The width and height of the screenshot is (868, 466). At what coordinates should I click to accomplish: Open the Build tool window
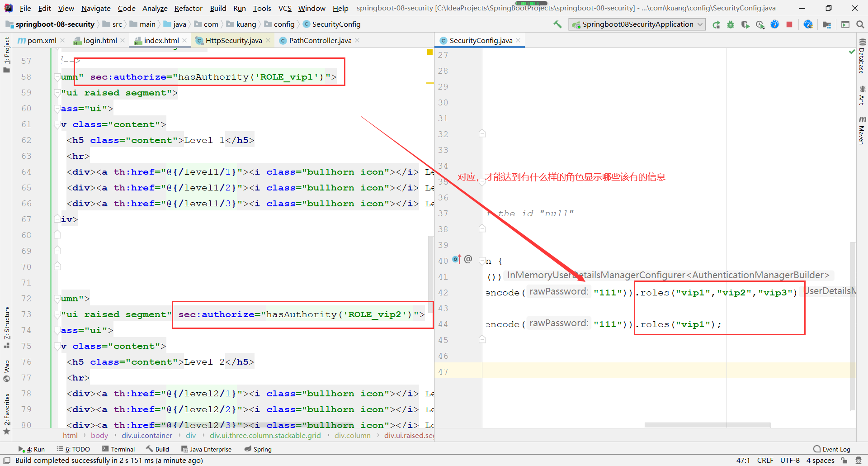157,449
